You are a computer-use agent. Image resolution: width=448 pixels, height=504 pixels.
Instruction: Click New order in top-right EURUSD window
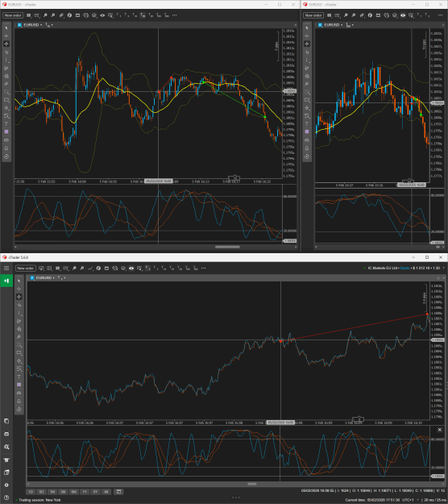click(313, 15)
